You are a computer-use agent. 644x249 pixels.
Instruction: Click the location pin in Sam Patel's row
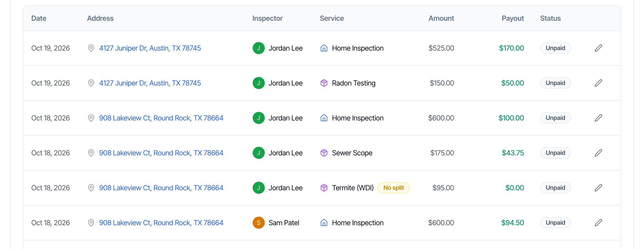pyautogui.click(x=91, y=223)
